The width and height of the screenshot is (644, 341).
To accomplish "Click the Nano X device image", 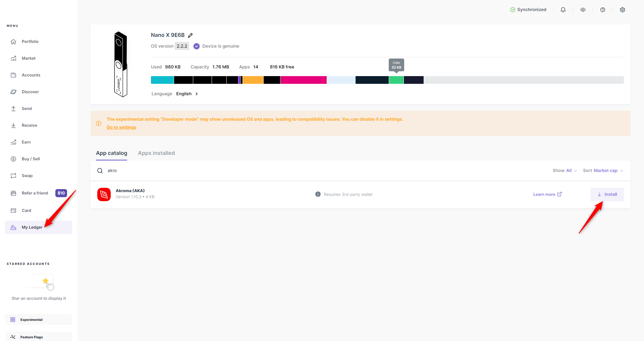I will [120, 64].
